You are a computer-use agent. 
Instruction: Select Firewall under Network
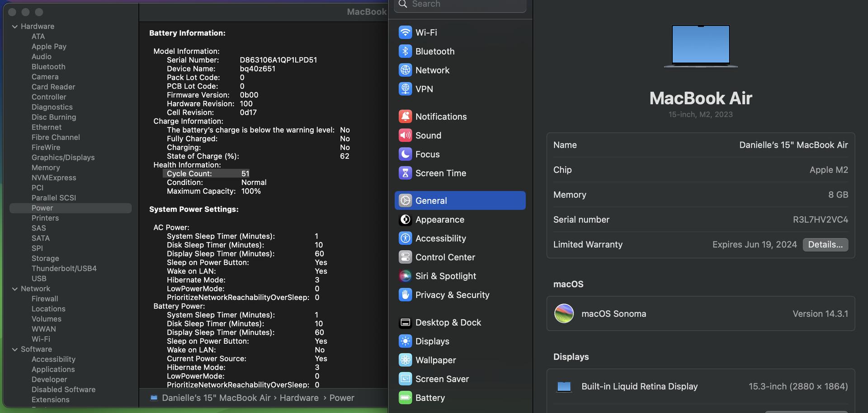tap(45, 299)
